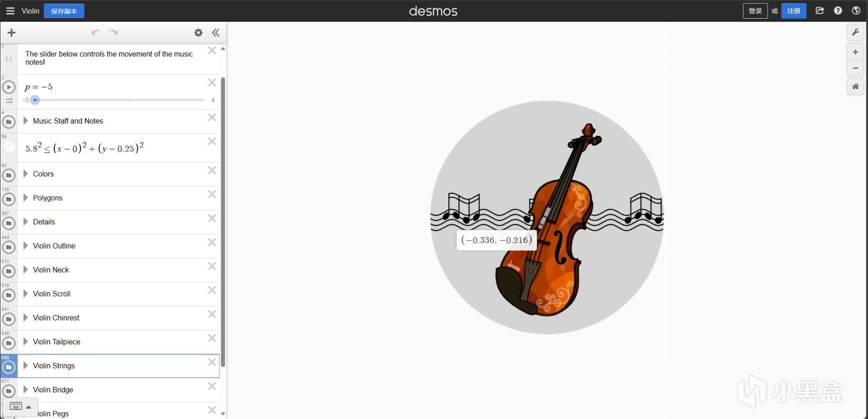
Task: Reset graph to default home view
Action: tap(855, 87)
